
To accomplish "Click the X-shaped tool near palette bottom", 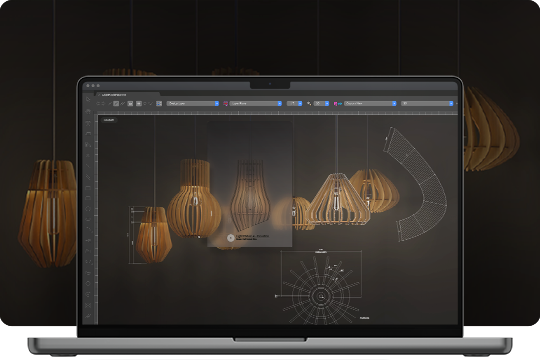I will pos(88,305).
